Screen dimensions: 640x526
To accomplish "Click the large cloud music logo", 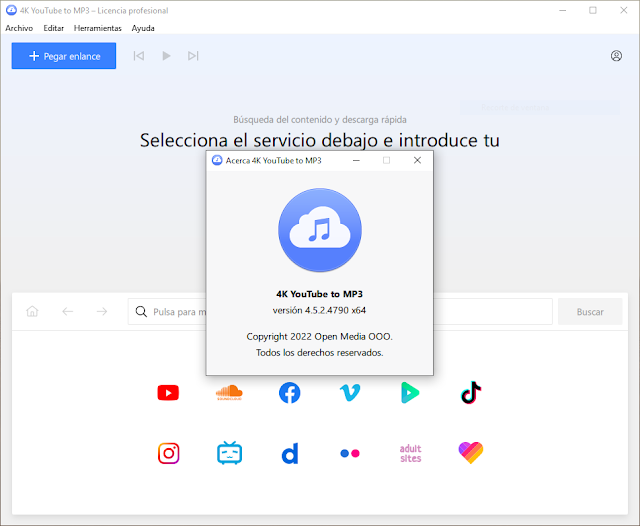I will coord(320,230).
